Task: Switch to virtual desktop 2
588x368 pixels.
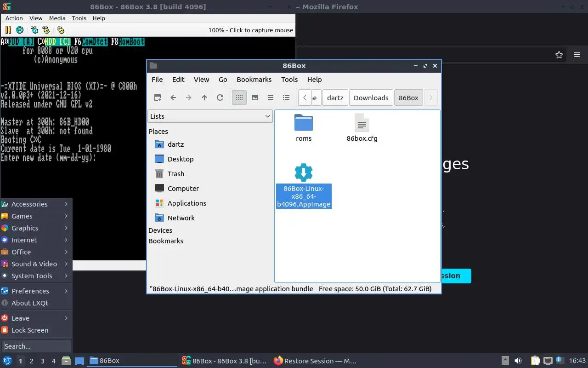Action: pyautogui.click(x=31, y=361)
